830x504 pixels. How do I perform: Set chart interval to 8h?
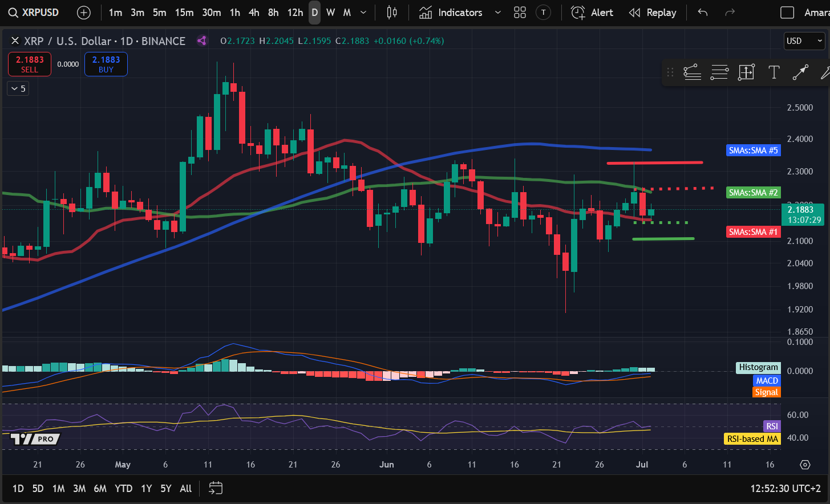pos(273,13)
